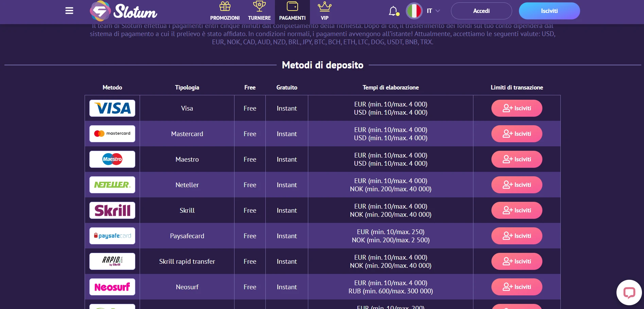This screenshot has width=644, height=309.
Task: Click the Tempi di elaborazione header
Action: (x=390, y=87)
